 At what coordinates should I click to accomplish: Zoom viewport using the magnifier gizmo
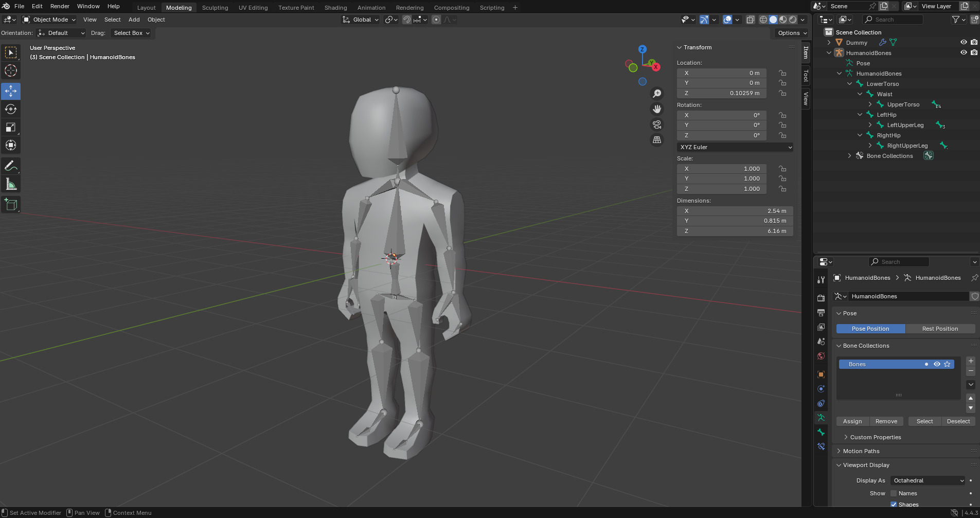coord(657,93)
